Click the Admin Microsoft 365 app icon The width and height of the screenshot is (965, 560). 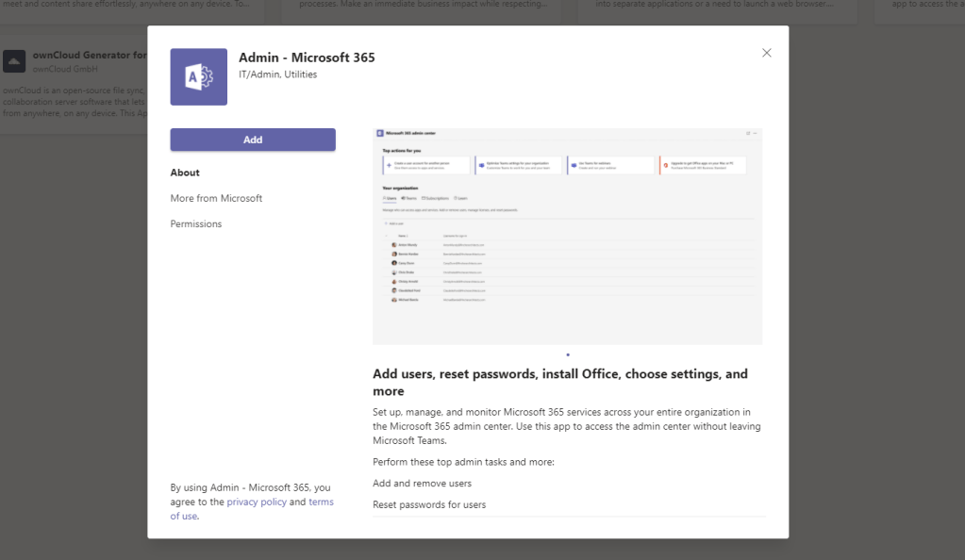click(x=198, y=76)
